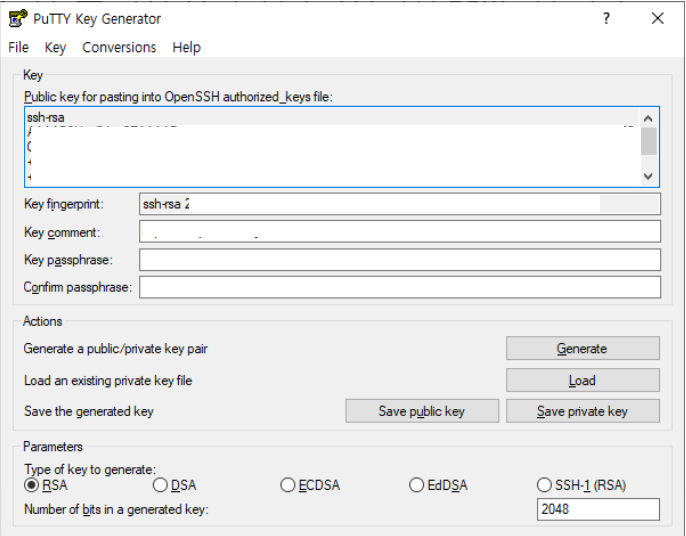Click the 'Generate a public/private key pair' label
The image size is (686, 536).
[x=116, y=349]
